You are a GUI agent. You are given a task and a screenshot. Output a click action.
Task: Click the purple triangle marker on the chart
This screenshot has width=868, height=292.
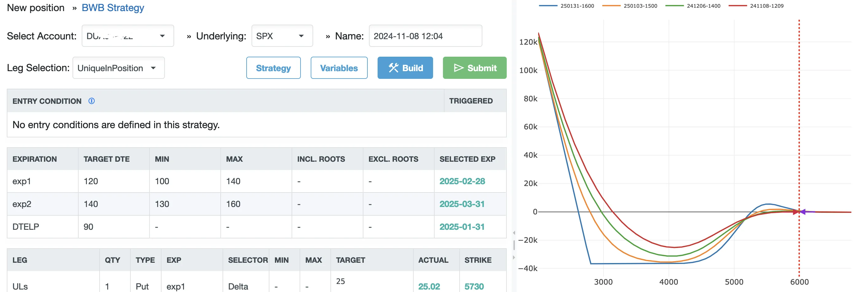coord(803,212)
